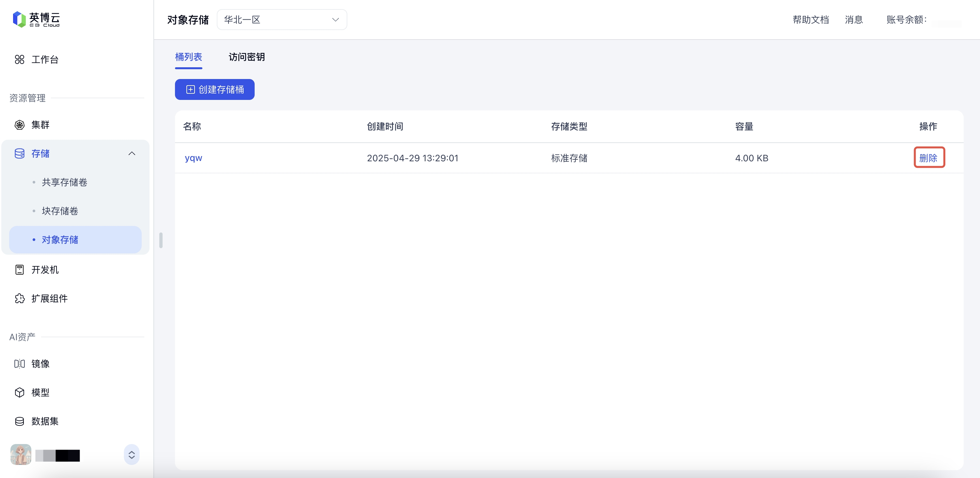Screen dimensions: 980x478
Task: Click the 2025-04-29 13:29:01 timestamp cell
Action: [412, 158]
